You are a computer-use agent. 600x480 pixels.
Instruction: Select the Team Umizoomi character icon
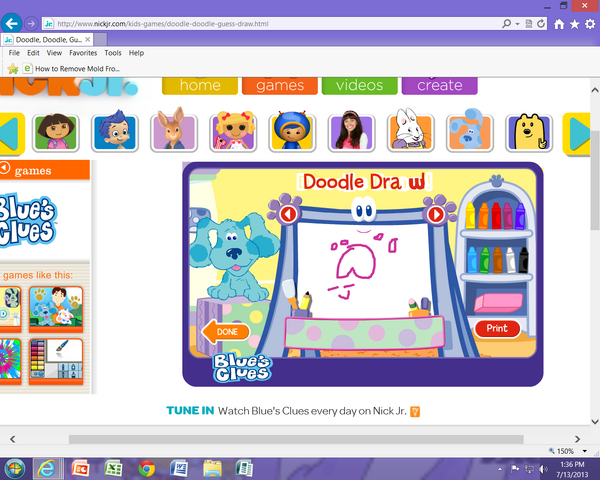(292, 132)
